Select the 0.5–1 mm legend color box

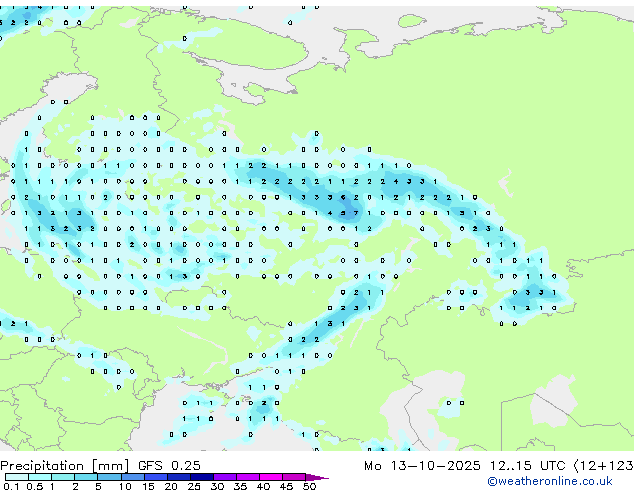coord(40,477)
